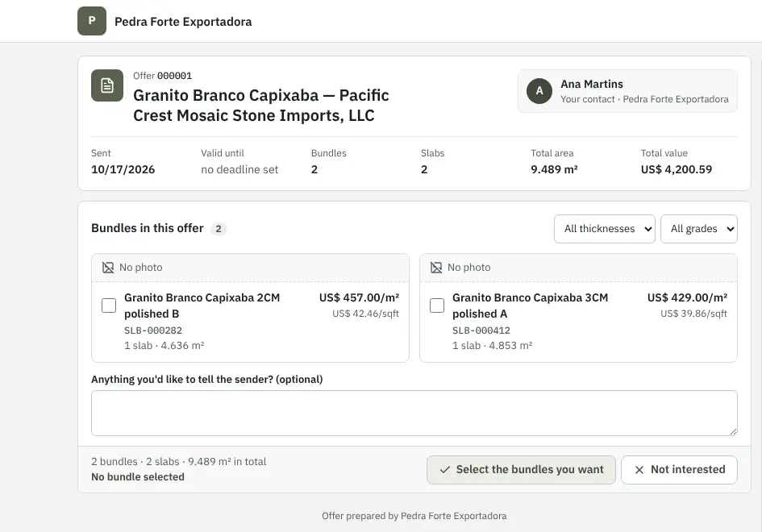This screenshot has width=762, height=532.
Task: Click the Pedra Forte Exportadora logo badge
Action: 92,21
